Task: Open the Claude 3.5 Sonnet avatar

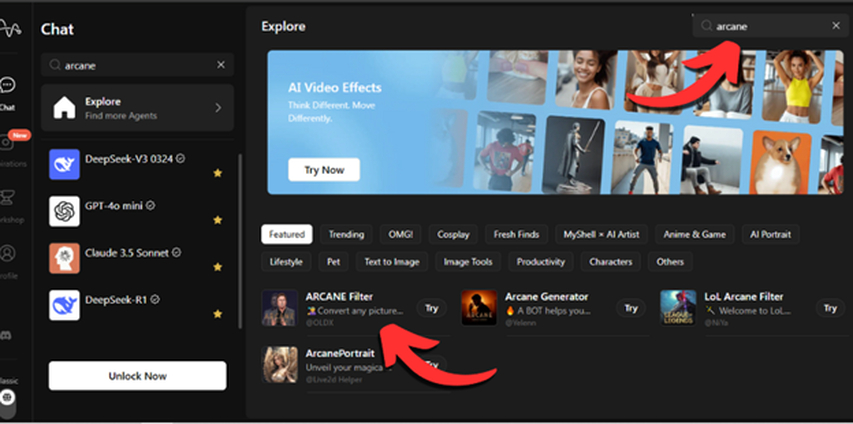Action: (64, 258)
